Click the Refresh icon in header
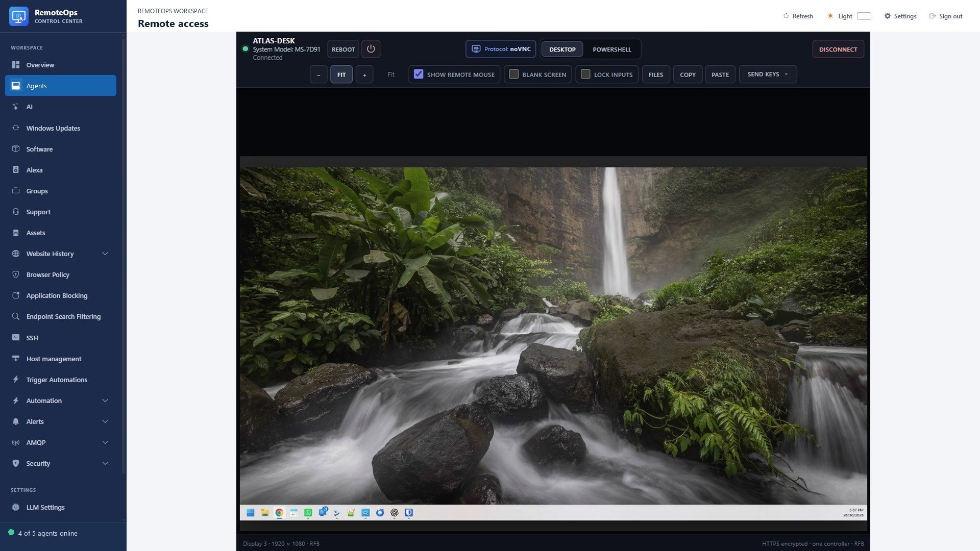This screenshot has width=980, height=551. [x=786, y=16]
